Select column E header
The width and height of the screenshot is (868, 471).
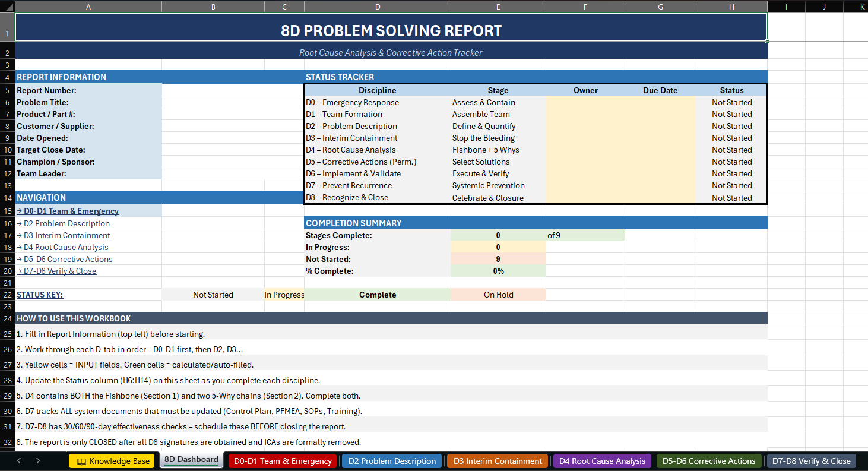coord(498,7)
